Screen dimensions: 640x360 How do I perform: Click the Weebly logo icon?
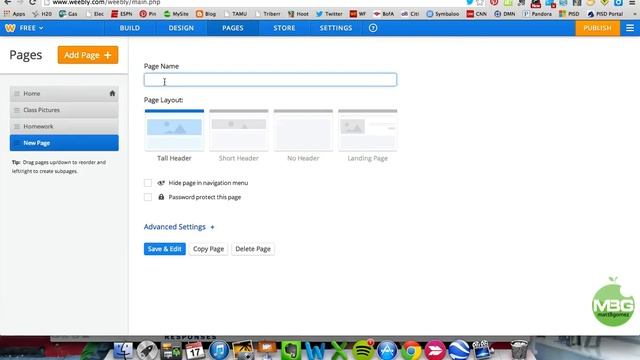10,28
